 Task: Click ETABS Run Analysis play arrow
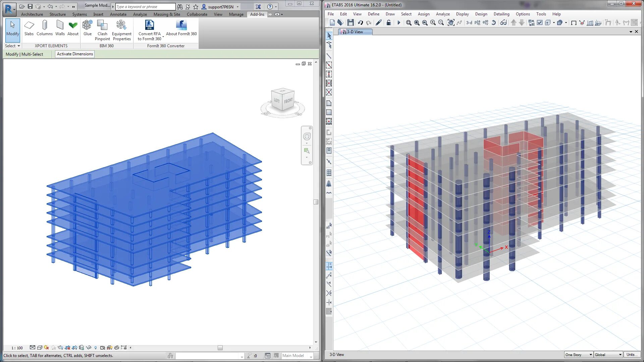pyautogui.click(x=398, y=23)
